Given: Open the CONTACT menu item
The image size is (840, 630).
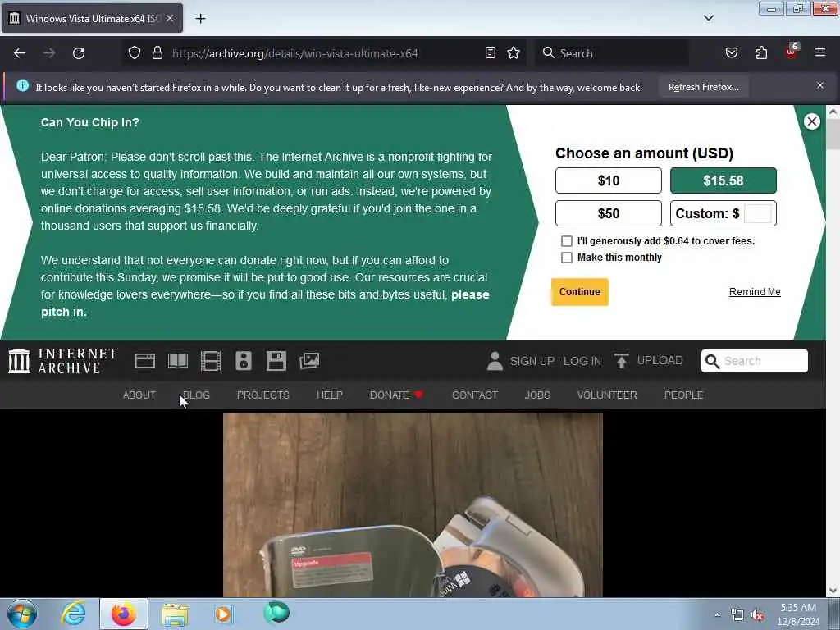Looking at the screenshot, I should click(475, 395).
